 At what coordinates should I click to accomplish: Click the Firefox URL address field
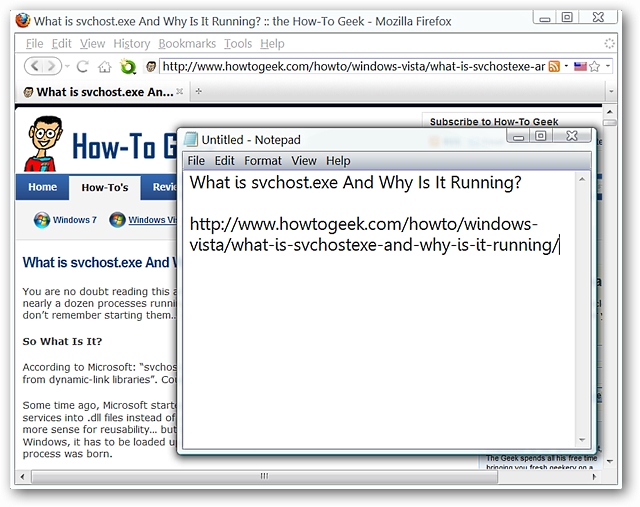(x=353, y=66)
